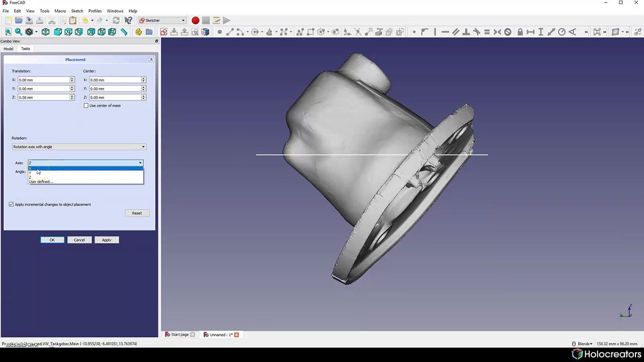This screenshot has height=362, width=644.
Task: Select the Fit all view tool
Action: pos(8,32)
